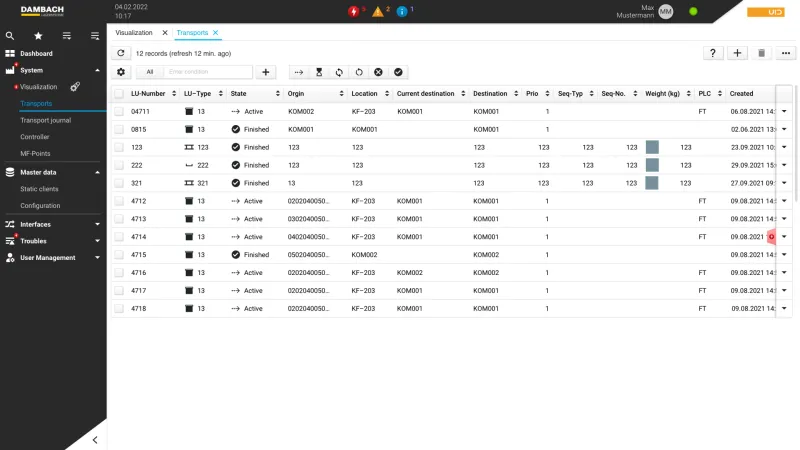
Task: Click the sidebar indented list icon
Action: [95, 36]
